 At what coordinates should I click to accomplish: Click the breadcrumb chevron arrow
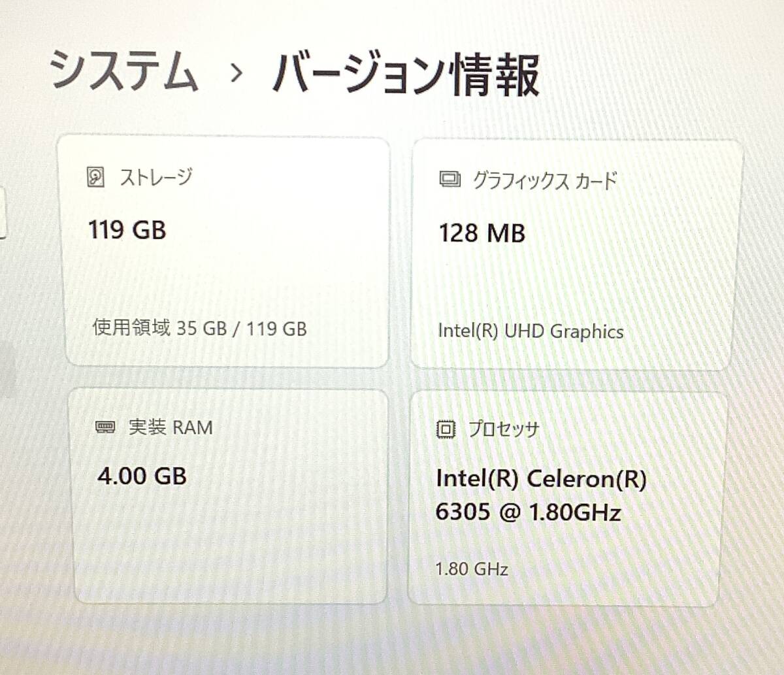pos(237,73)
